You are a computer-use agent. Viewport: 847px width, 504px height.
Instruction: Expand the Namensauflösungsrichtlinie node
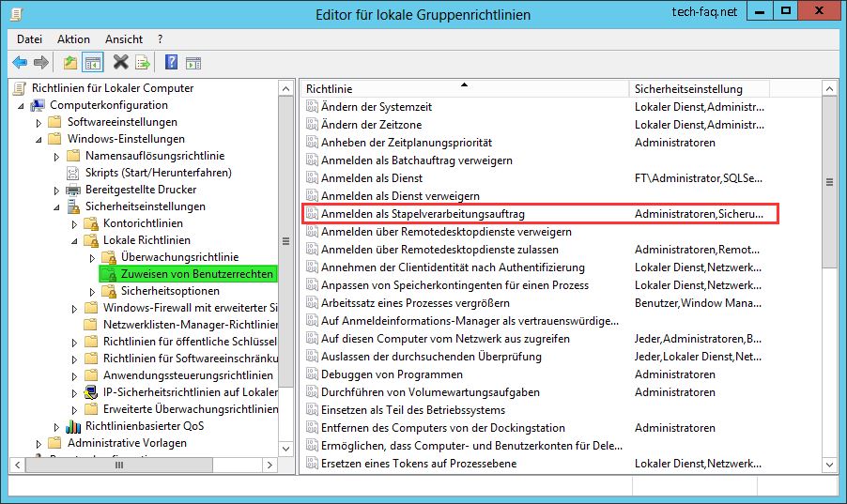[56, 157]
